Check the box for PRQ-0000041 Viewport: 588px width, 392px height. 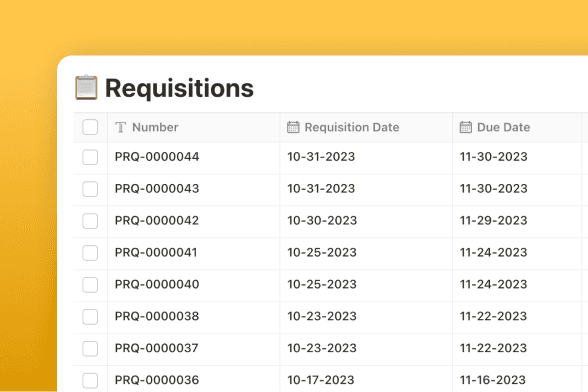click(90, 253)
